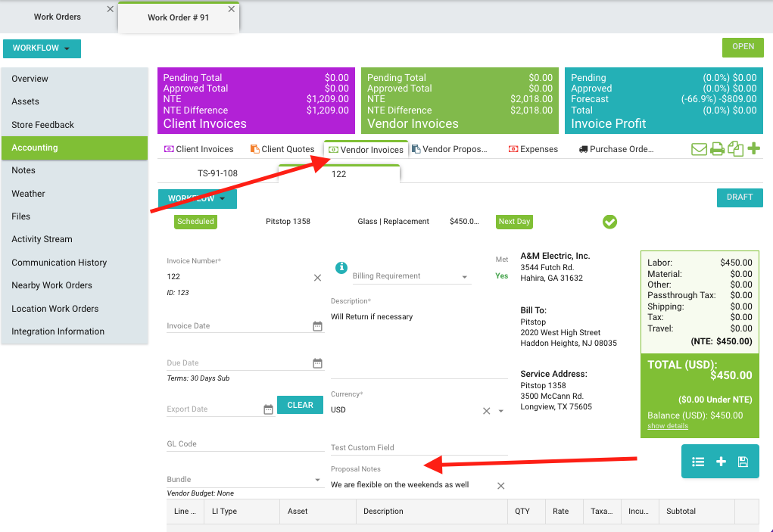The height and width of the screenshot is (532, 773).
Task: Switch to Client Quotes tab
Action: pos(282,149)
